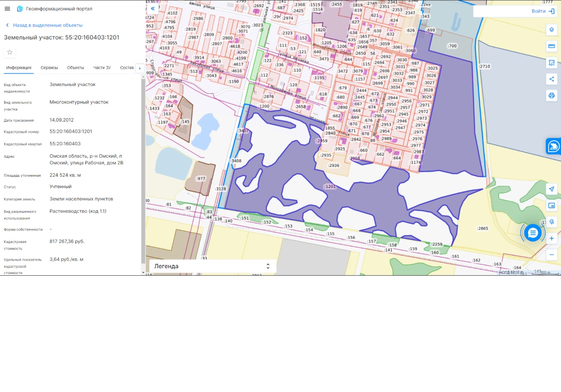Expand the Легенда dropdown
561x392 pixels.
coord(212,266)
